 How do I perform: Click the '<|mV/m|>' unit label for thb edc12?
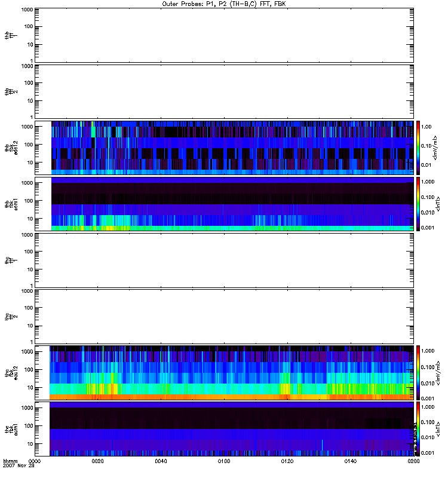(435, 148)
